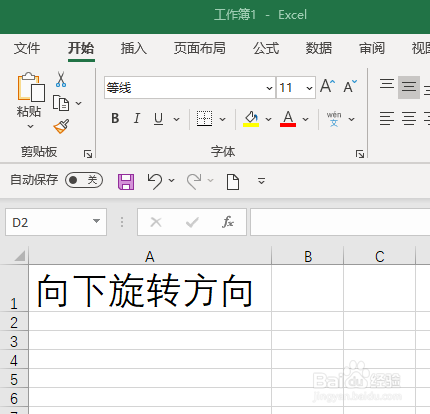Click the Copy icon
The image size is (430, 414).
click(x=61, y=103)
